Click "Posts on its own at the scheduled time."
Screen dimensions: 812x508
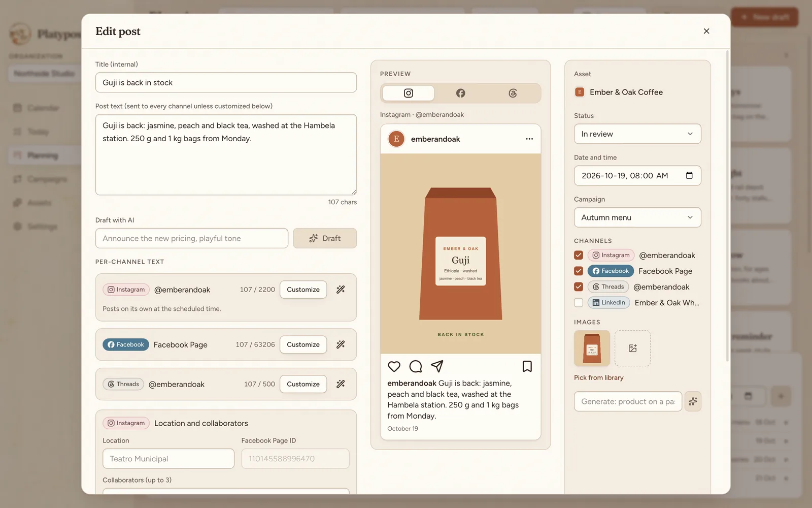[161, 309]
